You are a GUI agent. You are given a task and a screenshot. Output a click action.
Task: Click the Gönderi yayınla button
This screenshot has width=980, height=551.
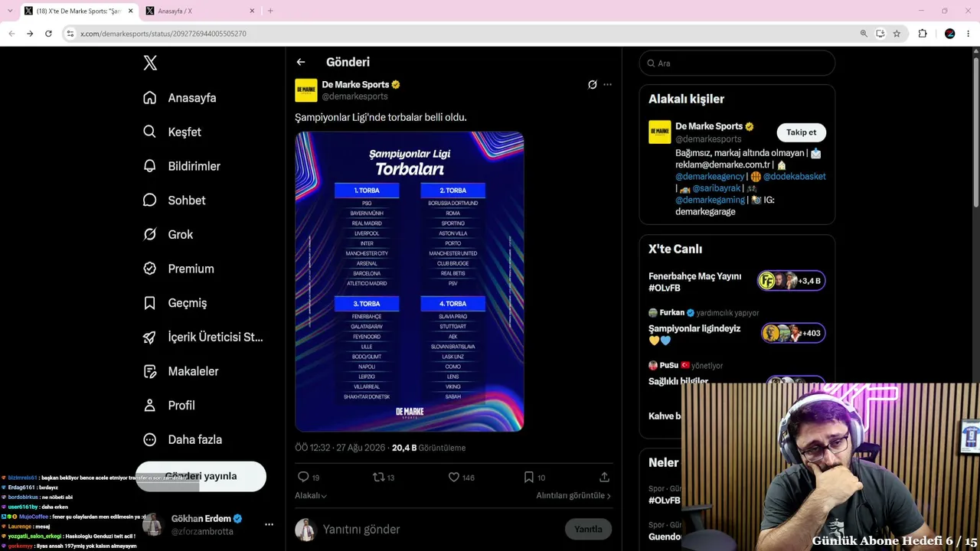(201, 476)
